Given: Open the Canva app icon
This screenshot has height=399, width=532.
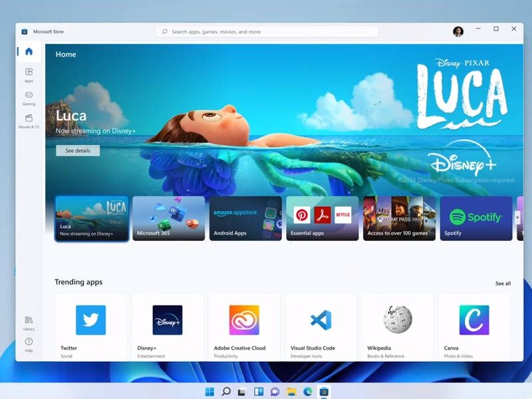Looking at the screenshot, I should [x=474, y=320].
